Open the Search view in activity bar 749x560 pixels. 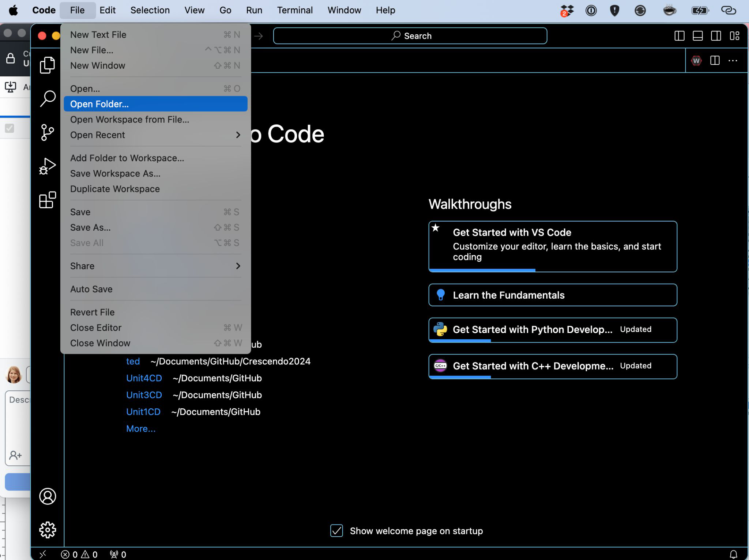click(47, 99)
